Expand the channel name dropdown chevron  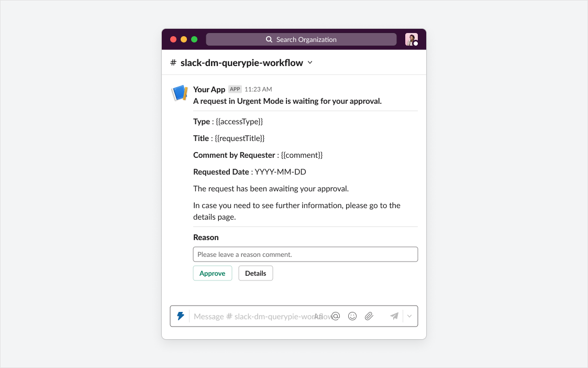tap(310, 62)
